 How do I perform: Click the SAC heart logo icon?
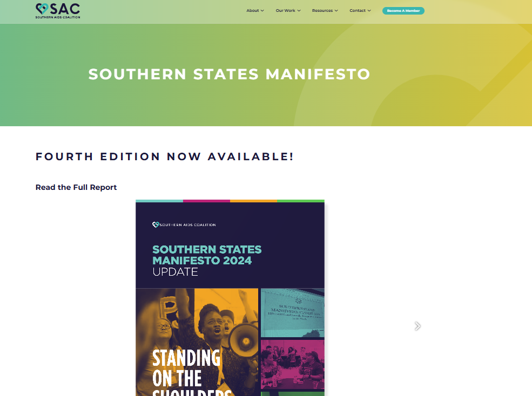click(x=42, y=9)
